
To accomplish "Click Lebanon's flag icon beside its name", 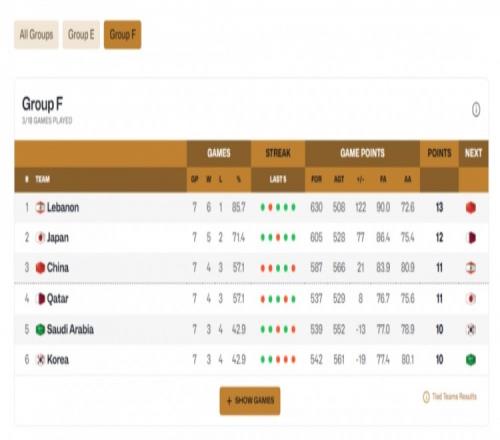I will pos(40,208).
